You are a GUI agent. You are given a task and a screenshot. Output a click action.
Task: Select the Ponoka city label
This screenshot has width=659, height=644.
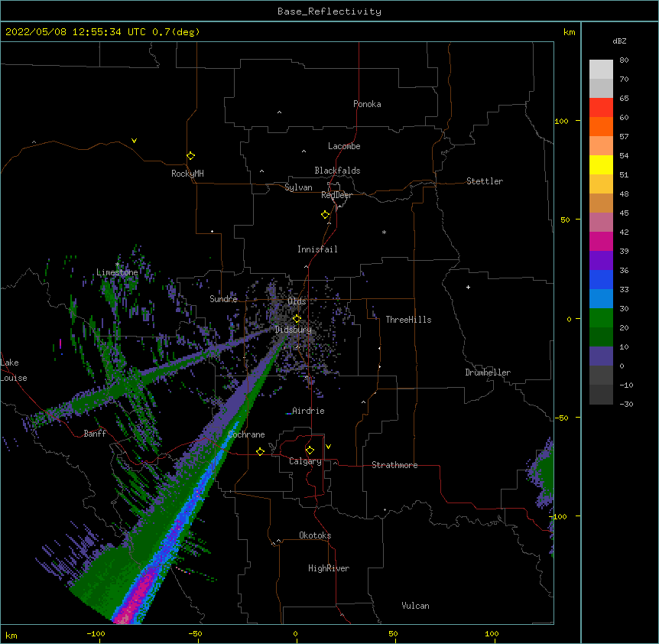coord(367,104)
